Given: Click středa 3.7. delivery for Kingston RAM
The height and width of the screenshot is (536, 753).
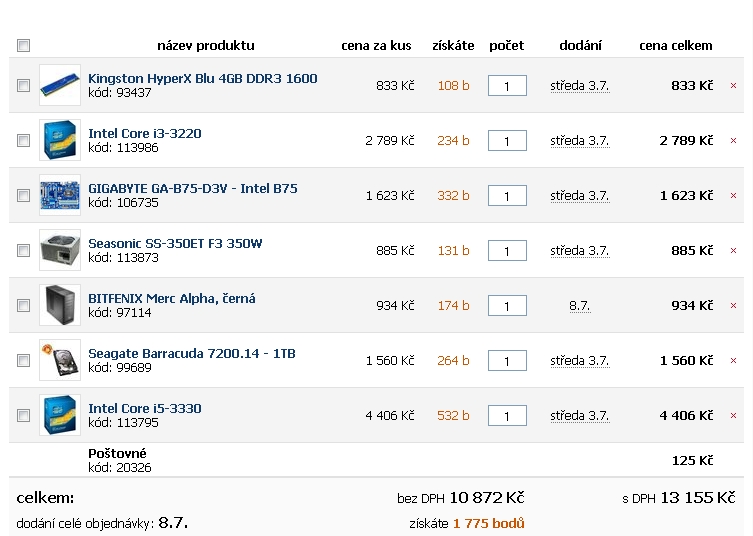Looking at the screenshot, I should coord(580,86).
